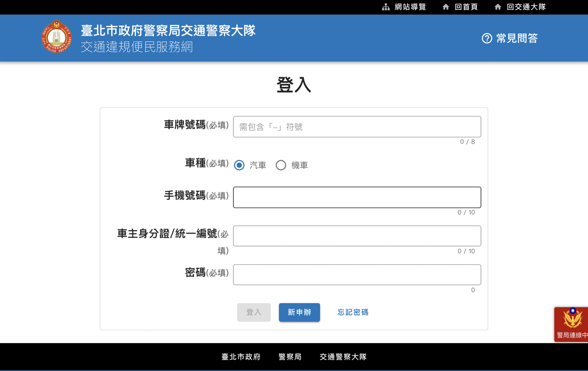Focus the 車主身分證/統一編號 input field
This screenshot has width=588, height=371.
coord(357,236)
